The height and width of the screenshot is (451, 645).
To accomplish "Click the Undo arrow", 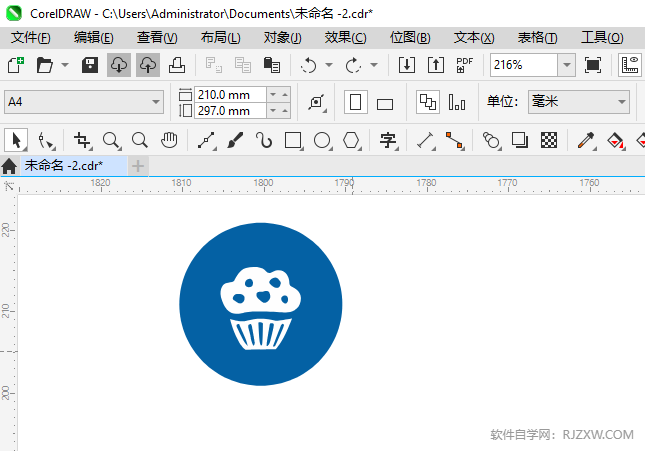I will [309, 65].
